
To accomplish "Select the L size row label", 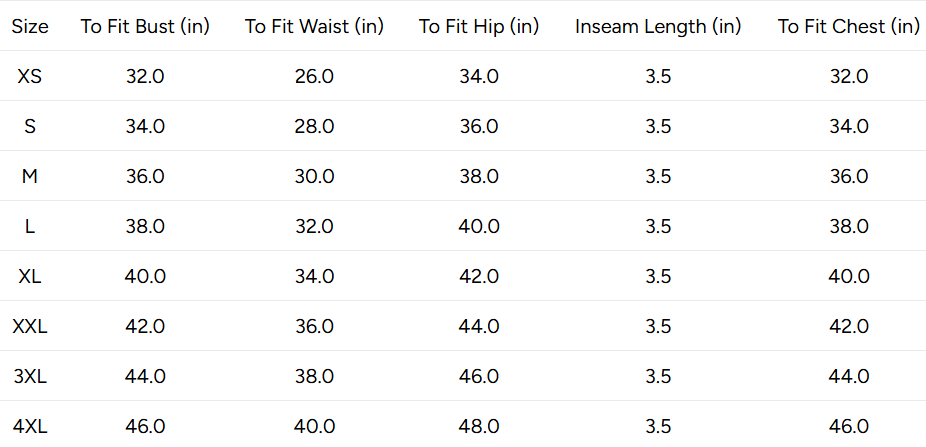I will (30, 227).
